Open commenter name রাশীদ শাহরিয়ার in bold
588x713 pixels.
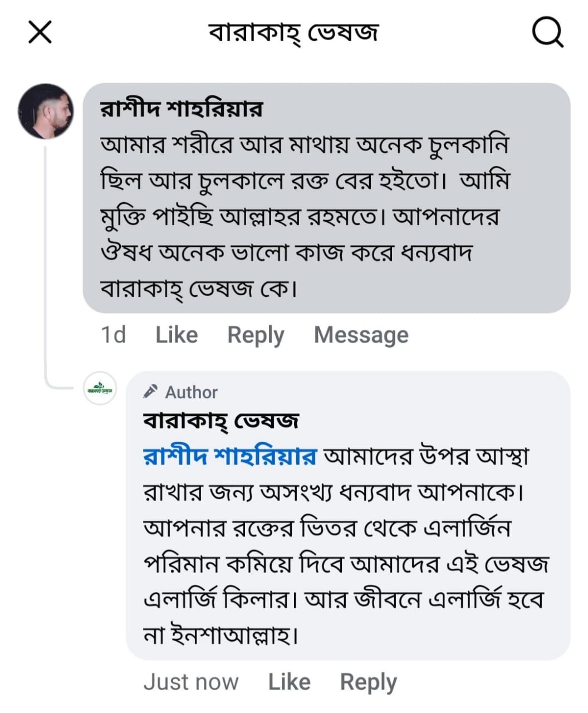pos(182,109)
